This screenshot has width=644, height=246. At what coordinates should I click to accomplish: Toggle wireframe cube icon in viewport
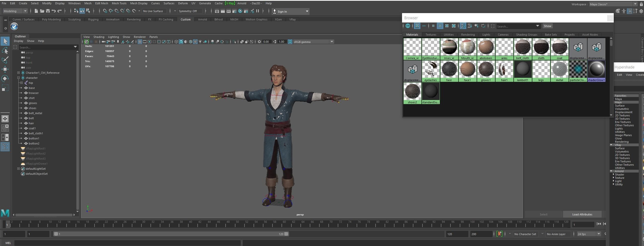pyautogui.click(x=176, y=42)
